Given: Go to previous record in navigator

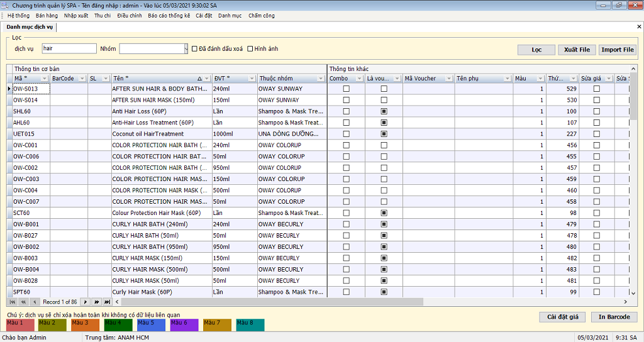Looking at the screenshot, I should [x=34, y=302].
